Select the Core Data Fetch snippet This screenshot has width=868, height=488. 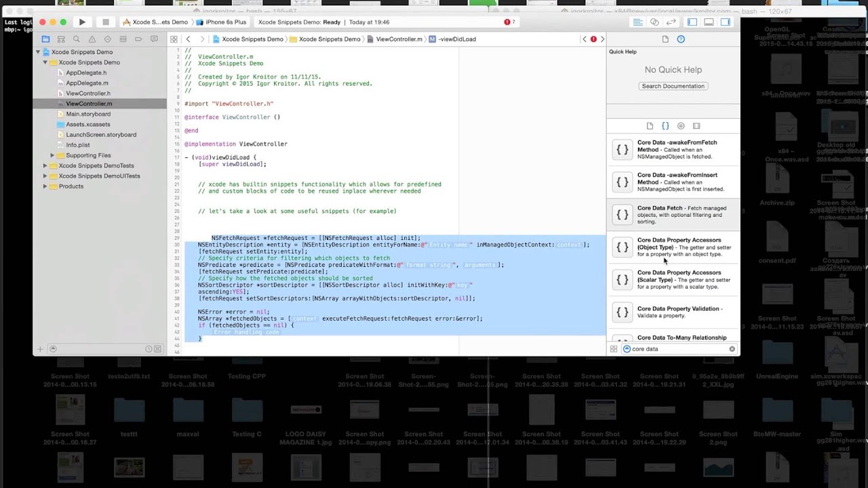click(673, 215)
